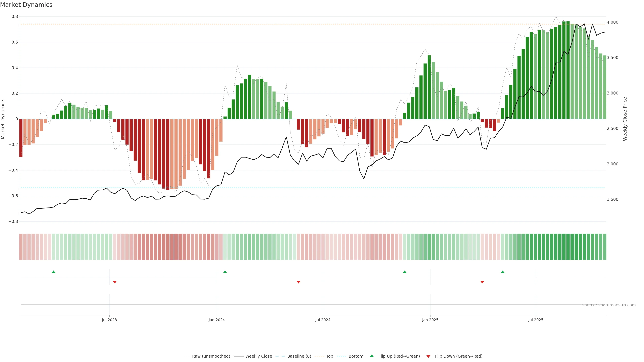
Task: Click the Market Dynamics chart title
Action: 26,5
